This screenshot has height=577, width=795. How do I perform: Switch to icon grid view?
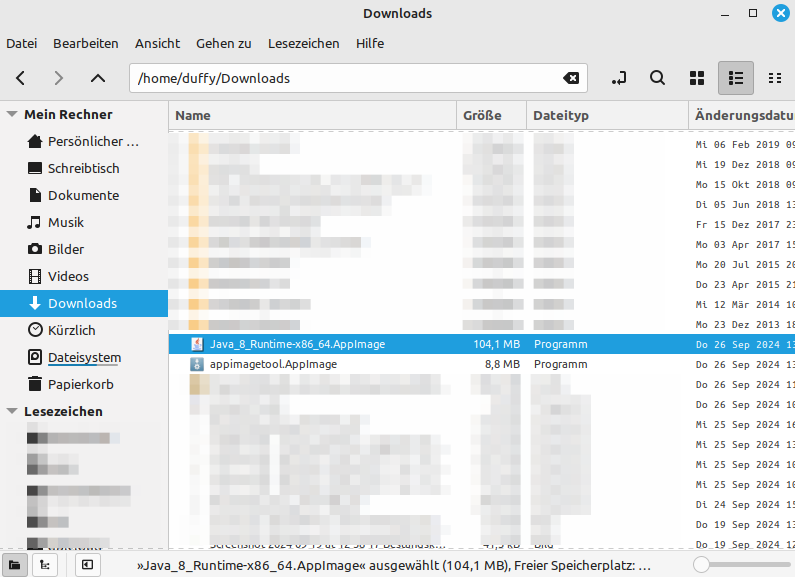coord(697,78)
